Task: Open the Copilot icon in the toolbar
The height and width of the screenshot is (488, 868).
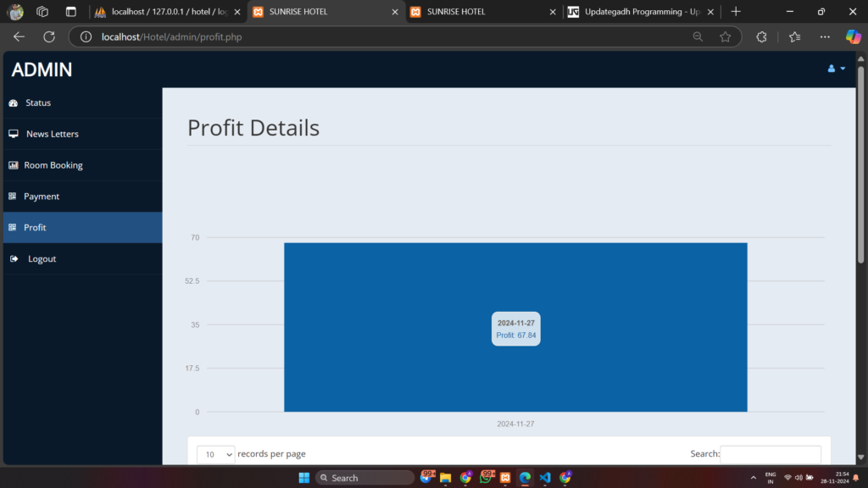Action: pyautogui.click(x=853, y=37)
